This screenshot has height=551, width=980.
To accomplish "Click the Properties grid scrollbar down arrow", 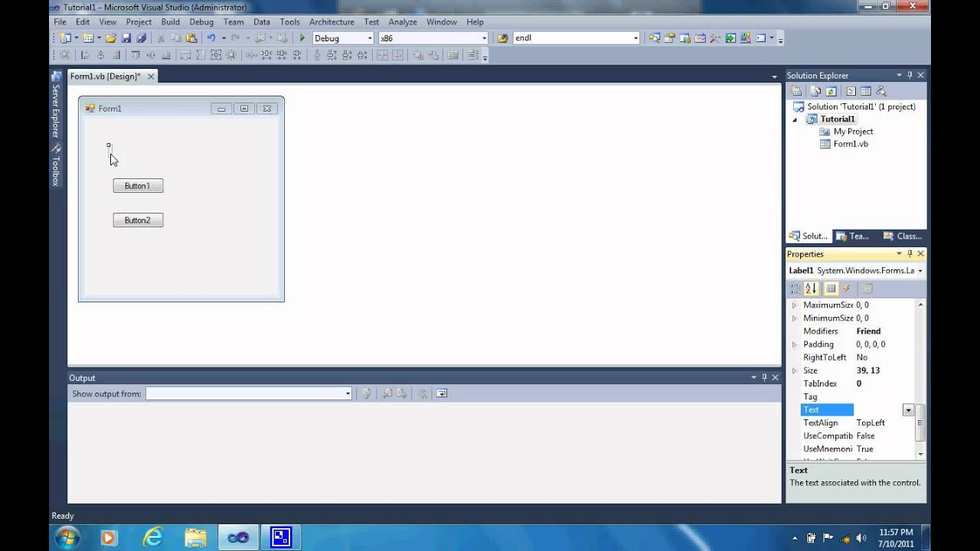I will pos(920,454).
